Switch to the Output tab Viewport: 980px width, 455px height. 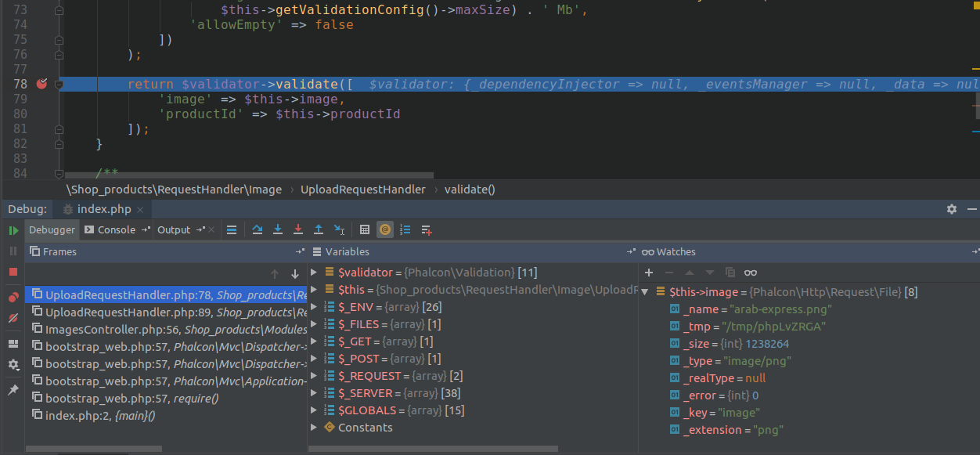click(x=174, y=229)
